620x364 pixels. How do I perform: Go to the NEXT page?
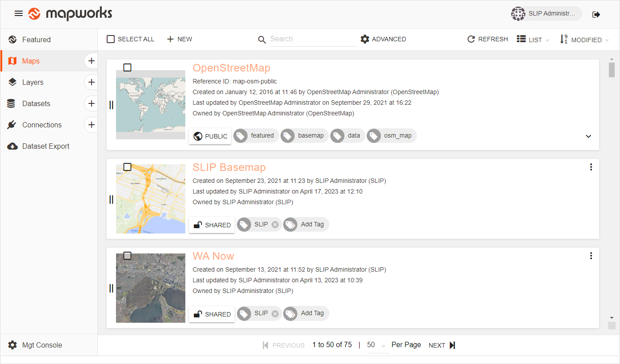442,345
